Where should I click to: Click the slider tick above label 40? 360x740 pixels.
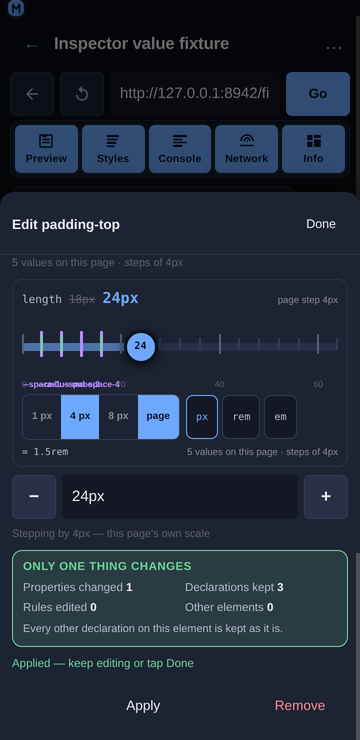219,344
